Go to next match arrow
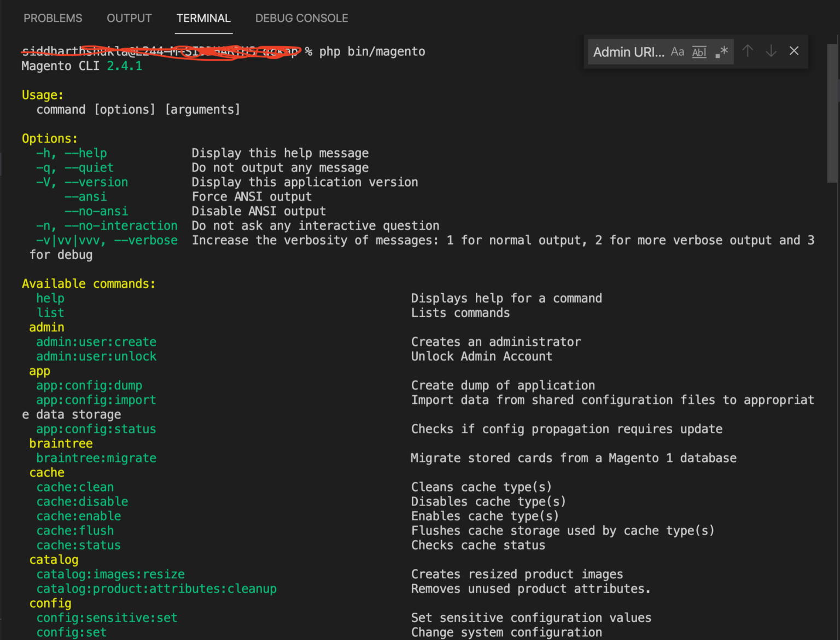840x640 pixels. point(771,51)
